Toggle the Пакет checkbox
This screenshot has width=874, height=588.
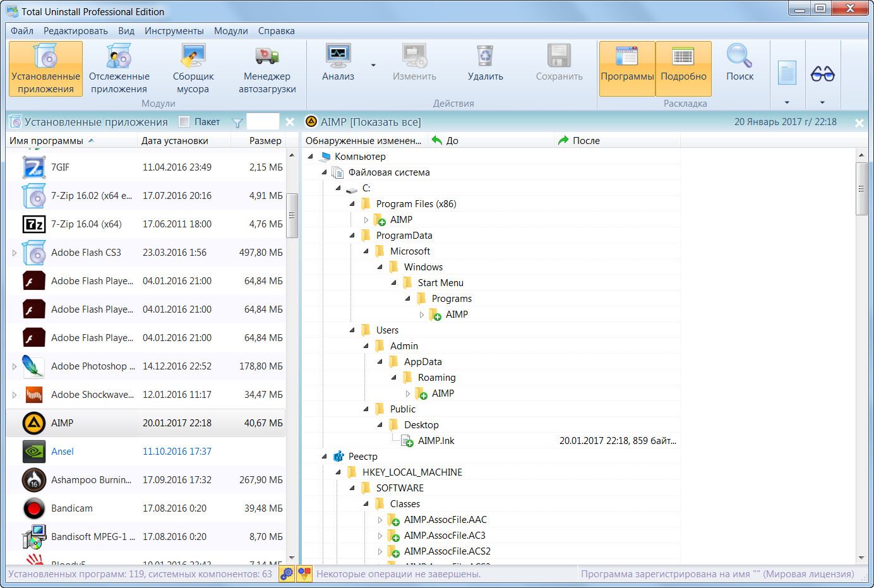pyautogui.click(x=184, y=122)
